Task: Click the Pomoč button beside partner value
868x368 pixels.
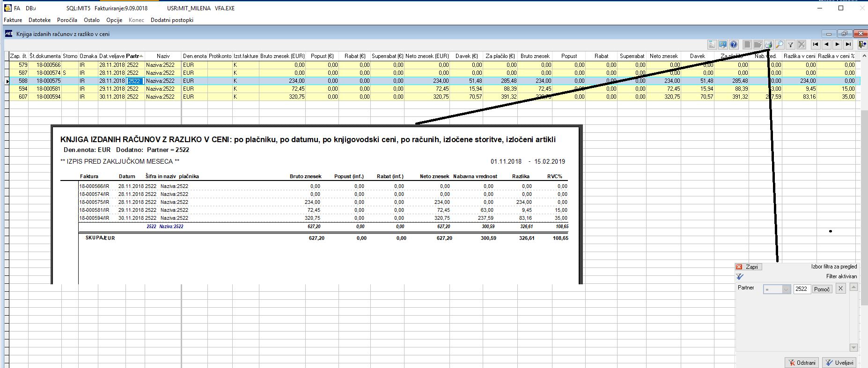Action: coord(822,289)
